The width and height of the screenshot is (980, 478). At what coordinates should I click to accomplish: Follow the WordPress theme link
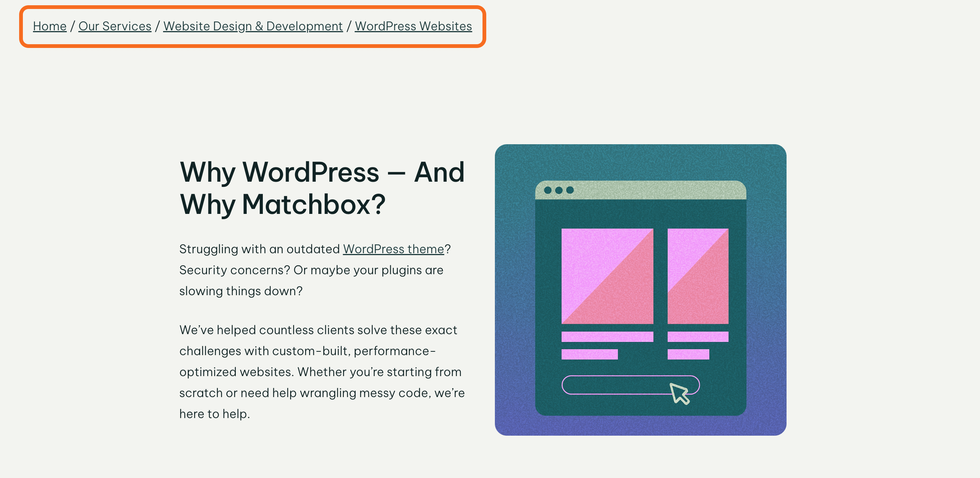pyautogui.click(x=393, y=249)
